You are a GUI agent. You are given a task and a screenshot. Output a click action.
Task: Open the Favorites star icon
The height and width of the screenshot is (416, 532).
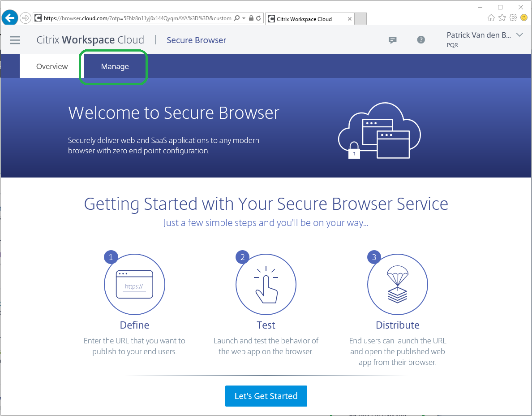[502, 17]
